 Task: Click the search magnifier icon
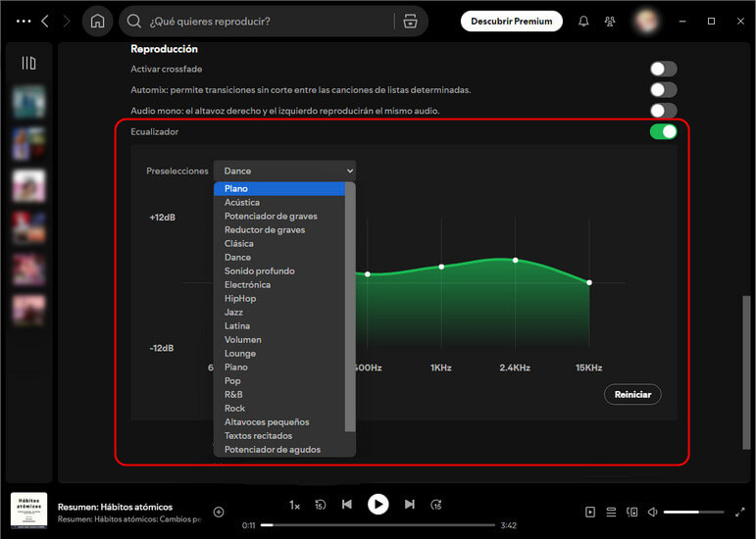[x=133, y=22]
